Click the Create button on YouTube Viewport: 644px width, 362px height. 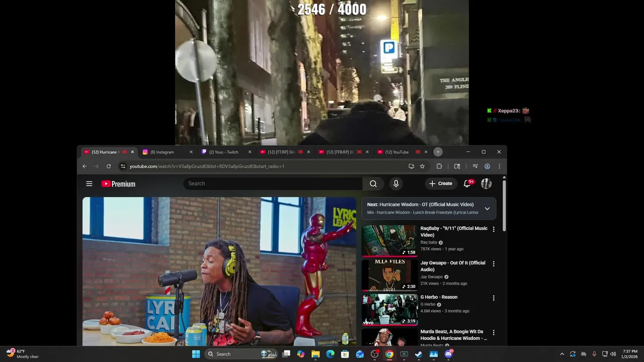tap(441, 184)
